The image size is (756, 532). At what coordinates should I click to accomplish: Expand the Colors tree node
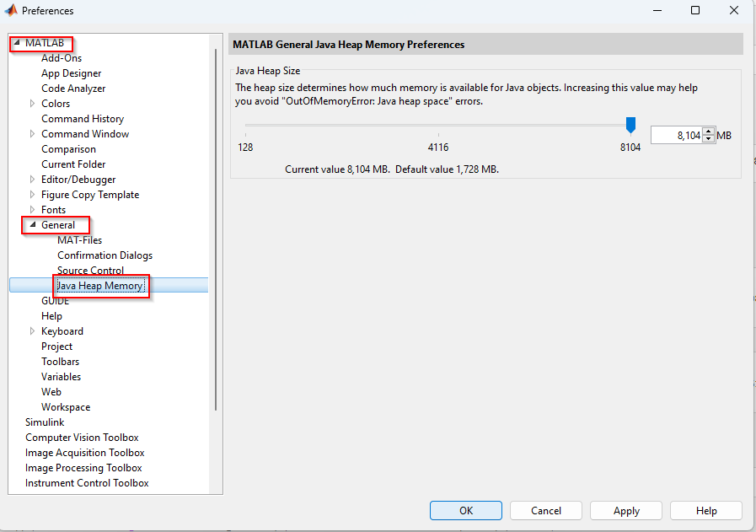[33, 104]
